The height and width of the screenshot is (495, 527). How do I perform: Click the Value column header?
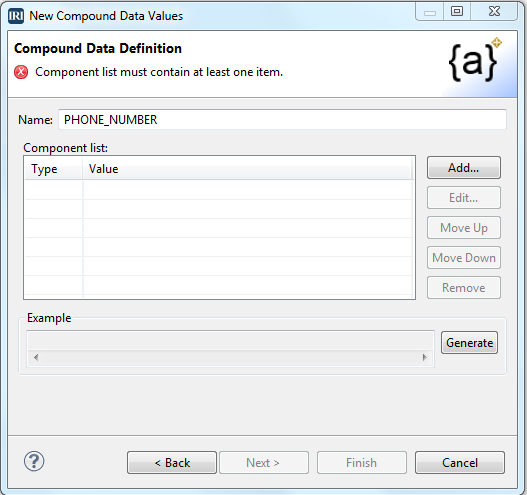point(247,169)
